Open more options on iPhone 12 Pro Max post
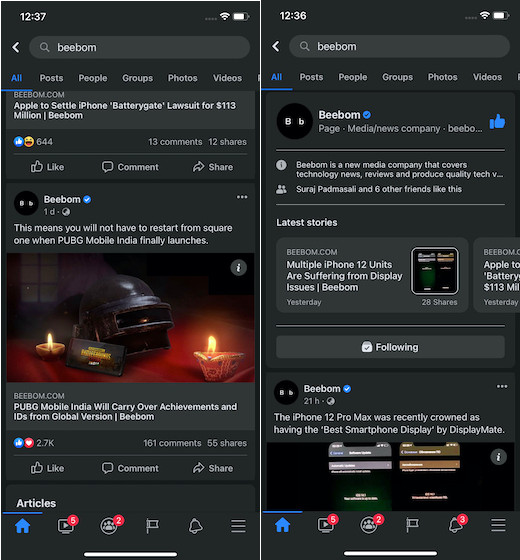This screenshot has width=520, height=560. point(502,386)
